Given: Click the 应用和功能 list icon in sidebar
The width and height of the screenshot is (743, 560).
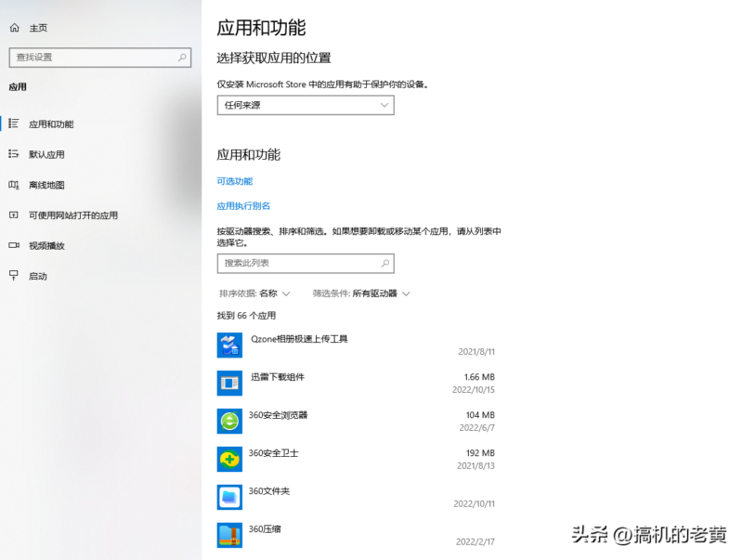Looking at the screenshot, I should tap(13, 124).
